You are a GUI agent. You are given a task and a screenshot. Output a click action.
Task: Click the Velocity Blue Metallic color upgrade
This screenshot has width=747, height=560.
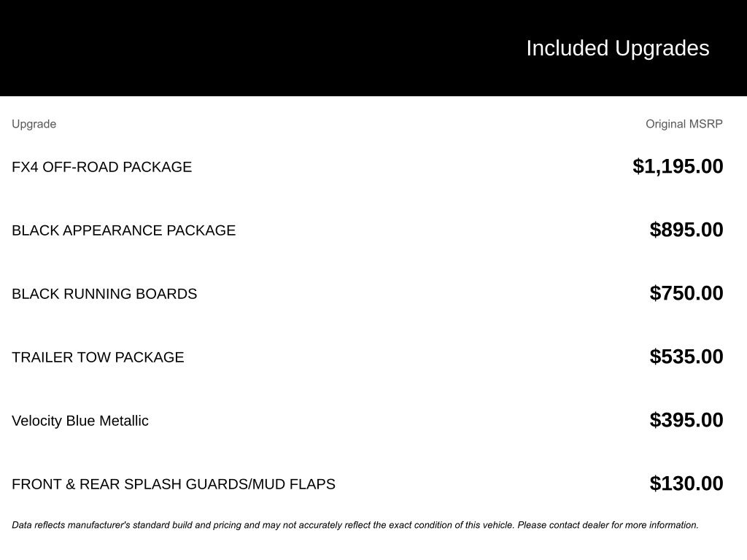[x=80, y=421]
